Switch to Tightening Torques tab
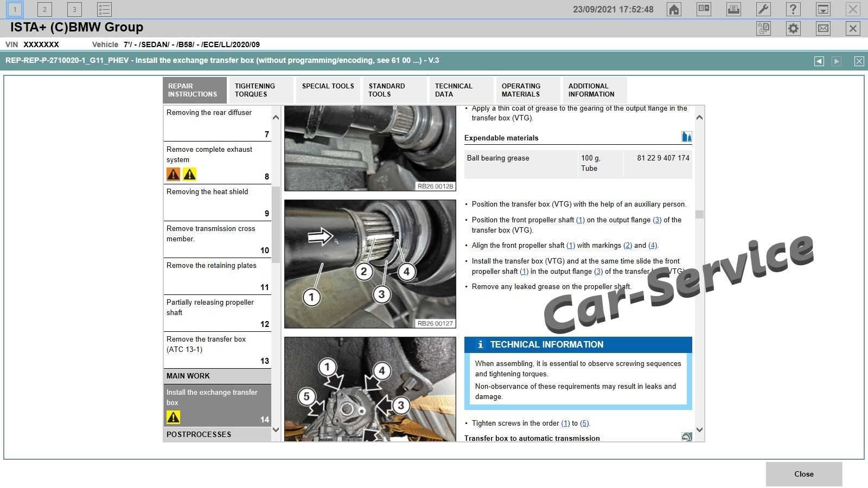 point(261,90)
